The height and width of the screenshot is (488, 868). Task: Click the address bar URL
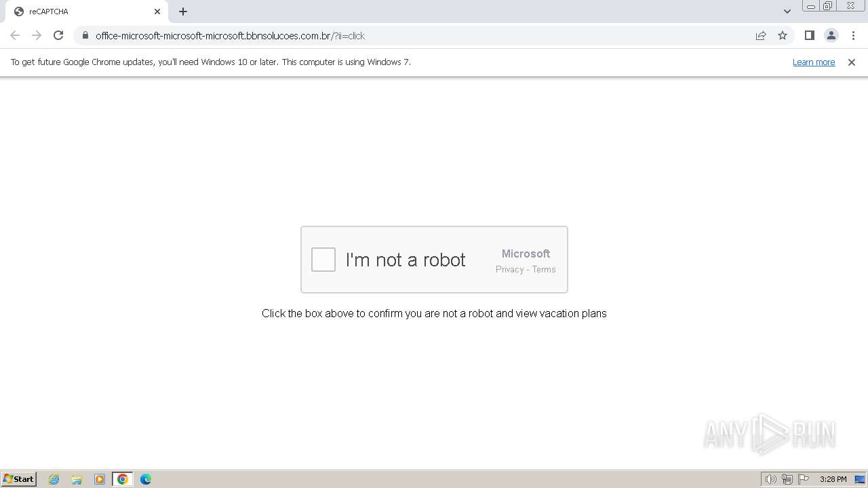coord(230,36)
